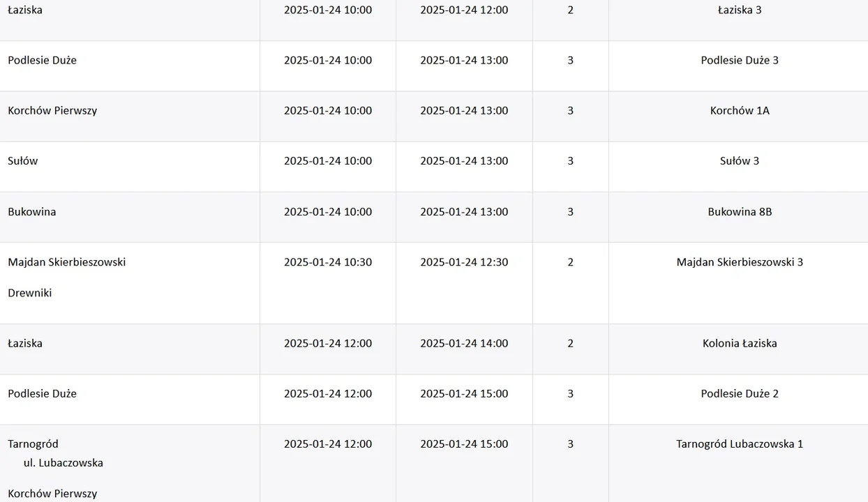The image size is (868, 502).
Task: Click the 2025-01-24 12:30 end time
Action: [x=464, y=262]
